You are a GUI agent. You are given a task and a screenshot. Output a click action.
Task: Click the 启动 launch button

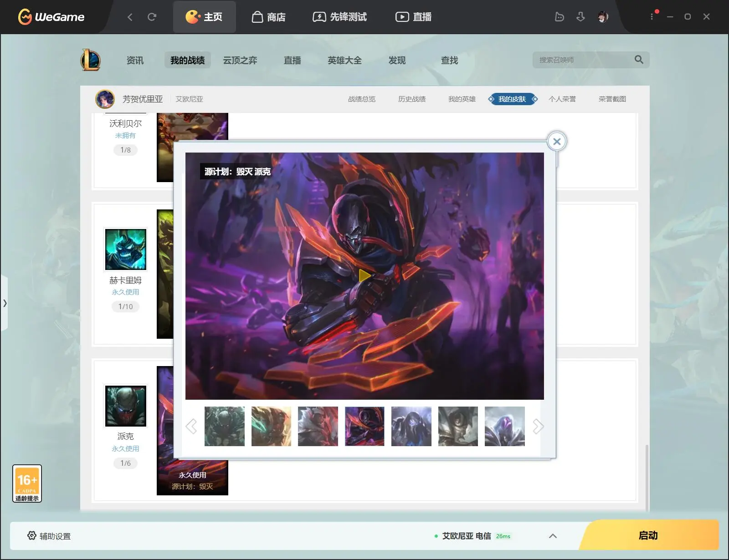coord(649,535)
